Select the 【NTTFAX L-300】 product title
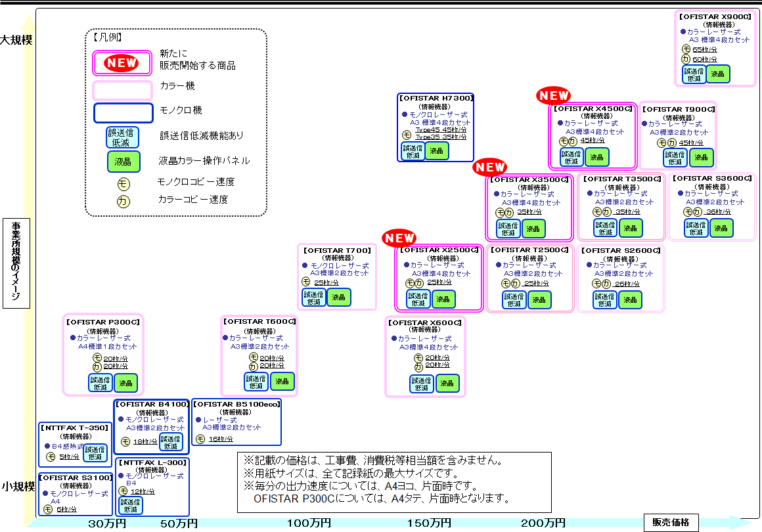The height and width of the screenshot is (532, 762). click(152, 463)
